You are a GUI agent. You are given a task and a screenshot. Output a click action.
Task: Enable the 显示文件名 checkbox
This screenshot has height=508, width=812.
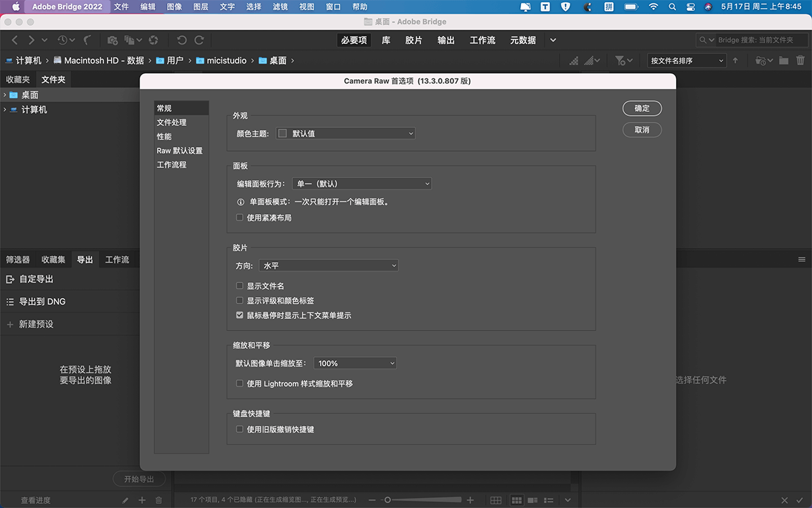[x=240, y=286]
